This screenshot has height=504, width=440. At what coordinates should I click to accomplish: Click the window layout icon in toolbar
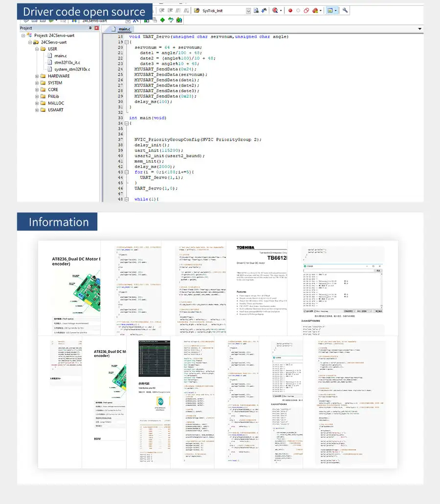coord(330,10)
